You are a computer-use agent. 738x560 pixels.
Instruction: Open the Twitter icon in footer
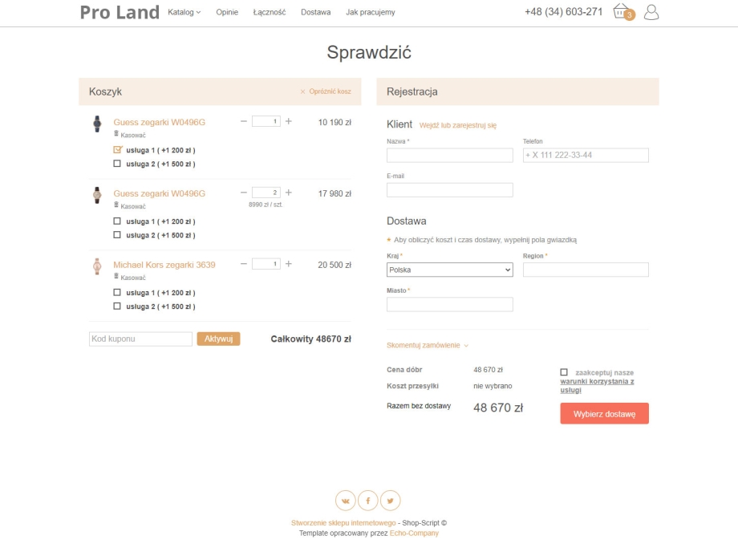pos(390,501)
